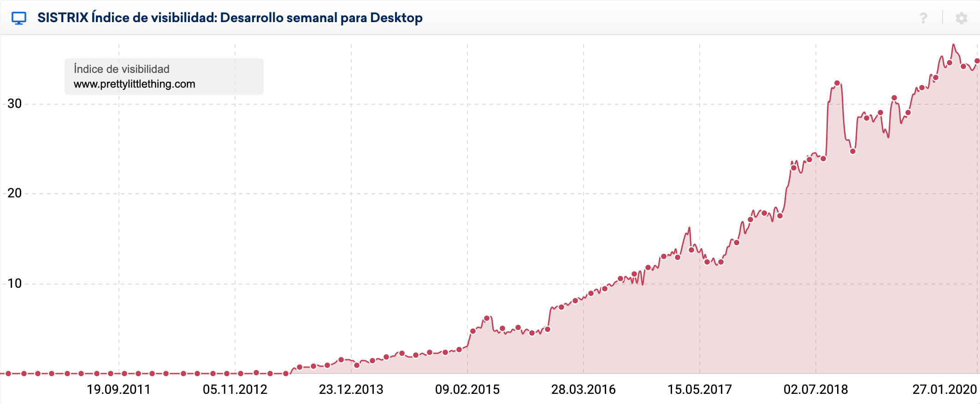Open chart settings with the gear icon
Screen dimensions: 980x404
[961, 18]
